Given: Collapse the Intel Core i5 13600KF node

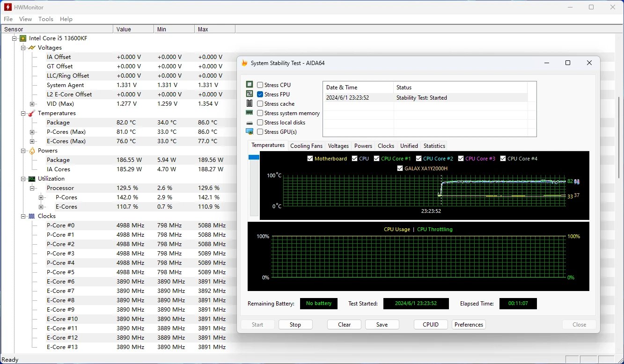Looking at the screenshot, I should (x=15, y=38).
